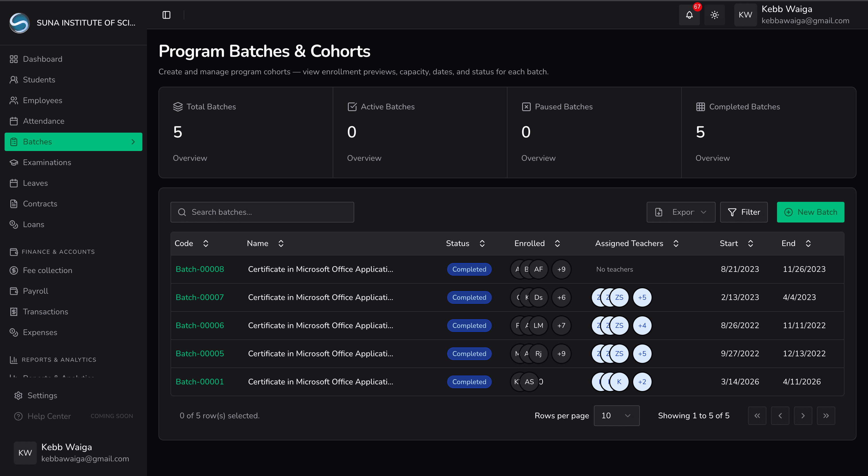Open Examinations in the sidebar
868x476 pixels.
47,162
